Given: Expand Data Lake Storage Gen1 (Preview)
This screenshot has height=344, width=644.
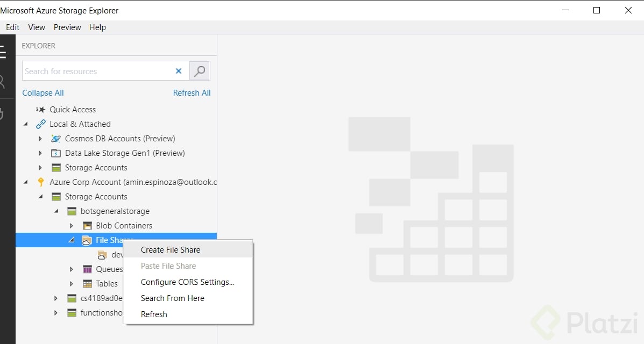Looking at the screenshot, I should (x=40, y=153).
